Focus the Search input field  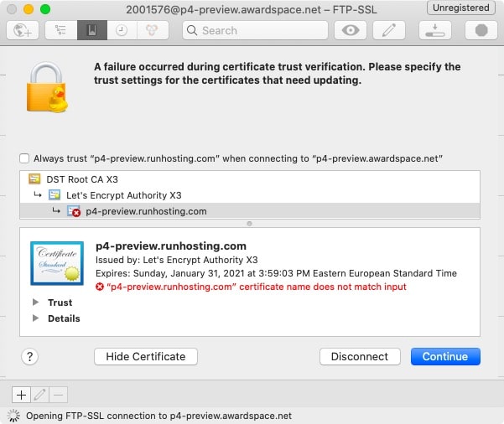point(255,30)
